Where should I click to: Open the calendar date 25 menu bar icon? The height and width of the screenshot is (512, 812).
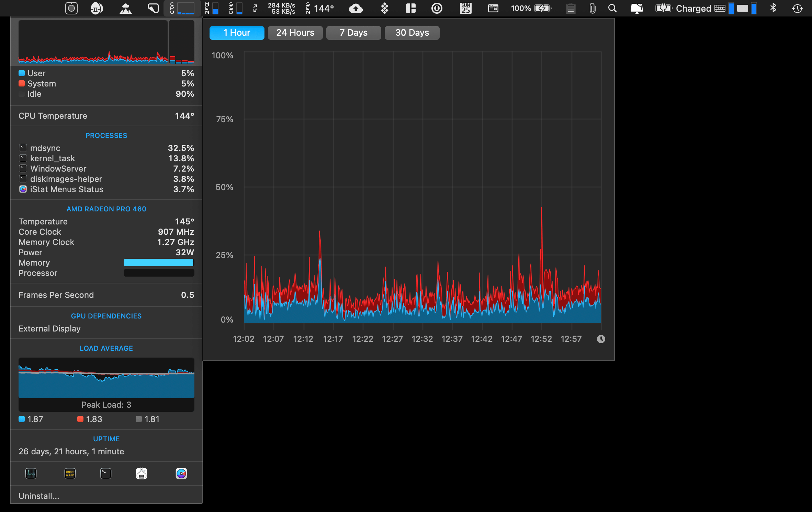(x=466, y=8)
